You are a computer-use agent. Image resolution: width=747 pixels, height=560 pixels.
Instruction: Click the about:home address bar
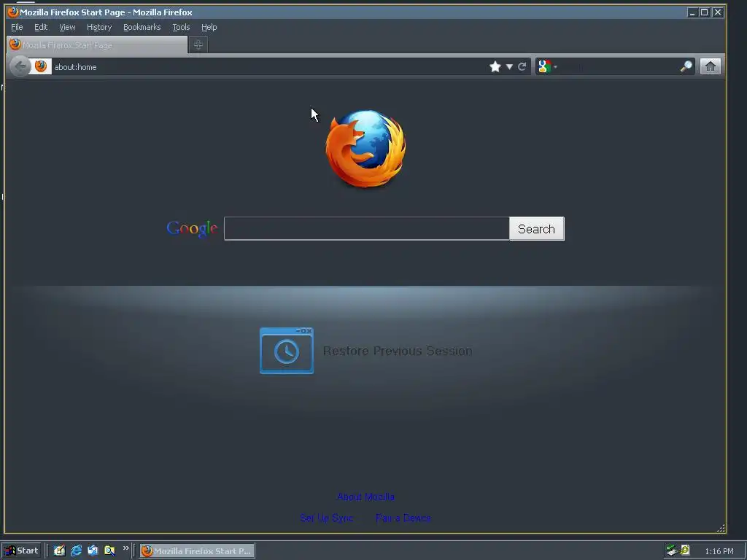pos(267,66)
